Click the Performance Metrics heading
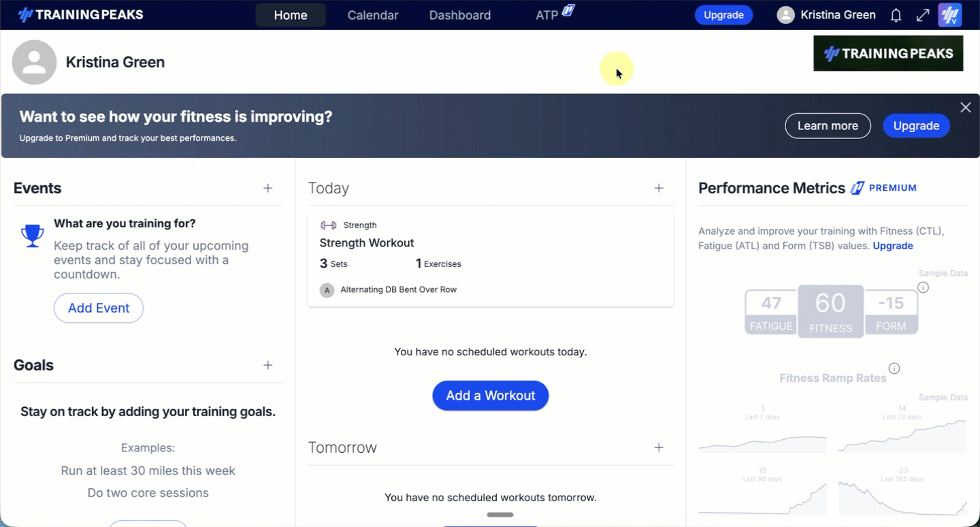This screenshot has height=527, width=980. pyautogui.click(x=772, y=189)
